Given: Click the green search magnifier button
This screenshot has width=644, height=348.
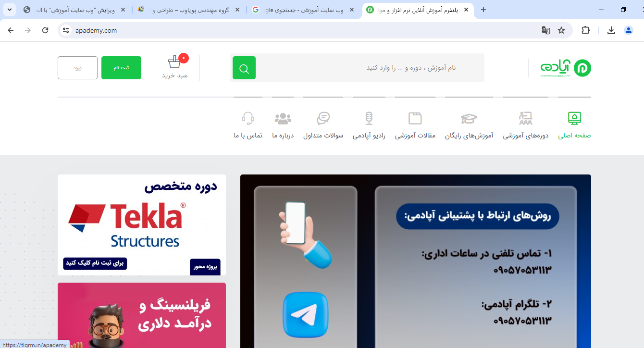Looking at the screenshot, I should tap(244, 68).
